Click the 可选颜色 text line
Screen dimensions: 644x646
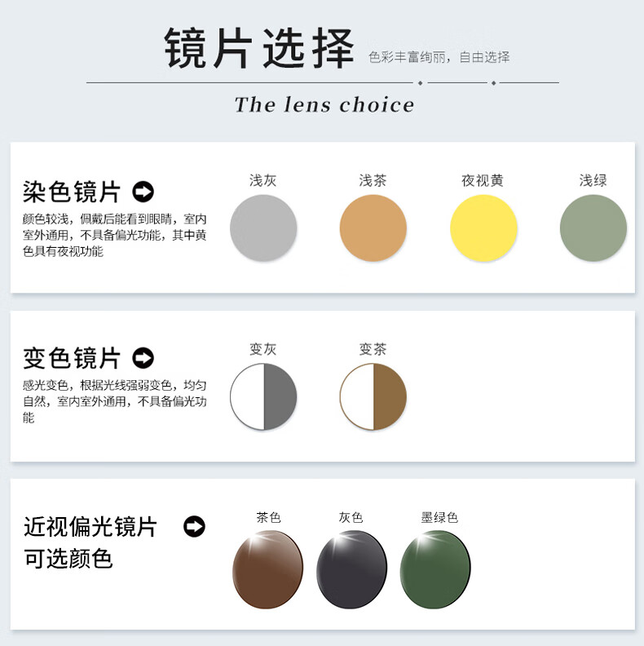tap(68, 559)
